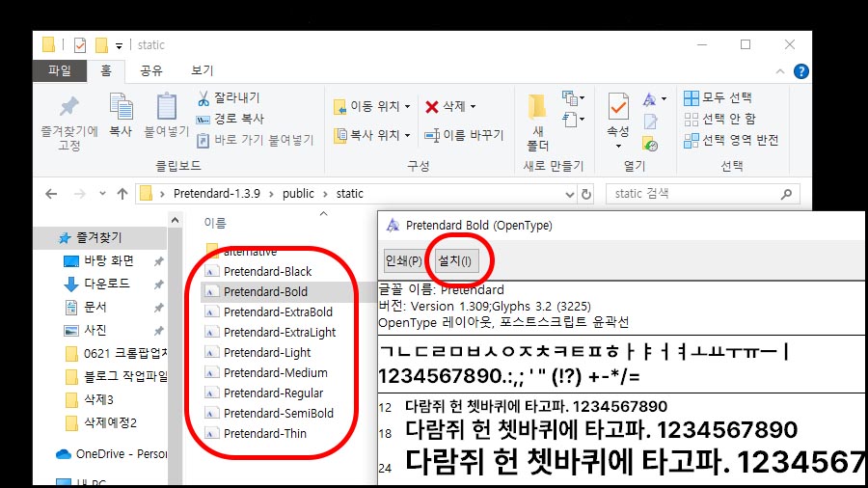The width and height of the screenshot is (868, 488).
Task: Refresh the current folder
Action: (585, 194)
